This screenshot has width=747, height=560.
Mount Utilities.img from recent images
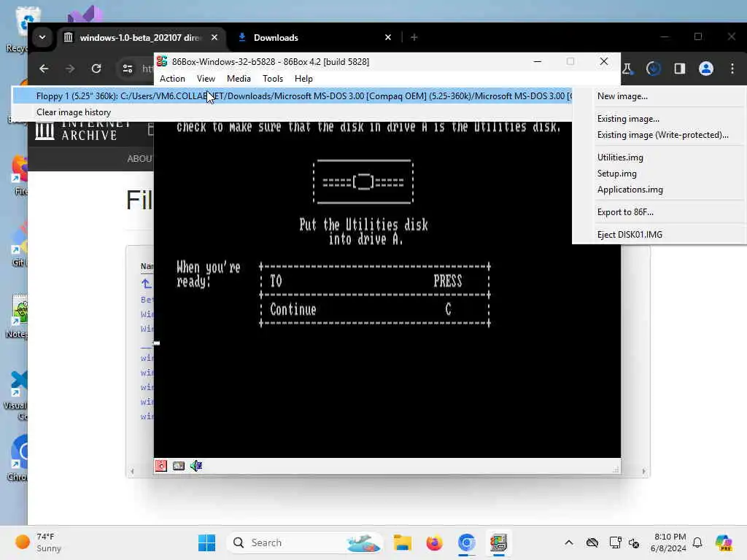coord(659,157)
